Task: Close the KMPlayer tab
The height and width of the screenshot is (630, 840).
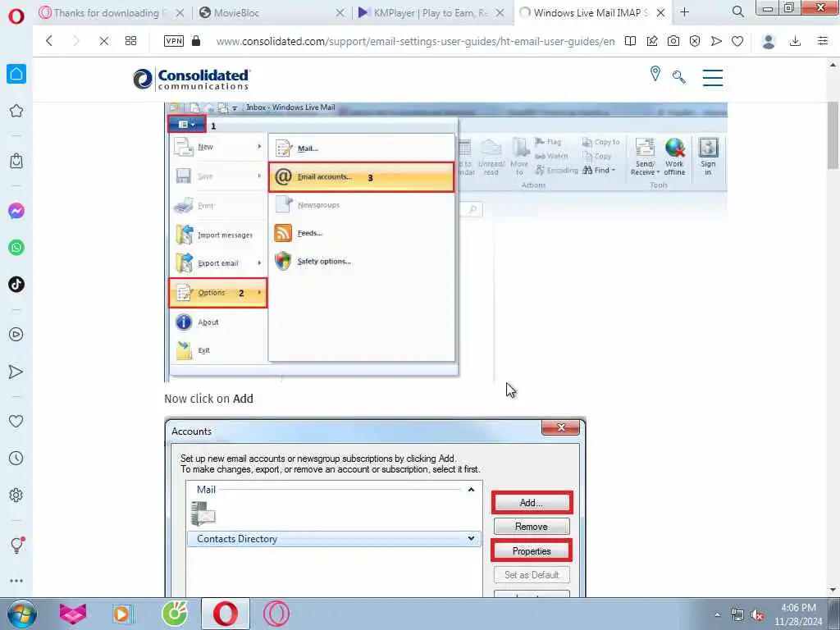Action: (500, 12)
